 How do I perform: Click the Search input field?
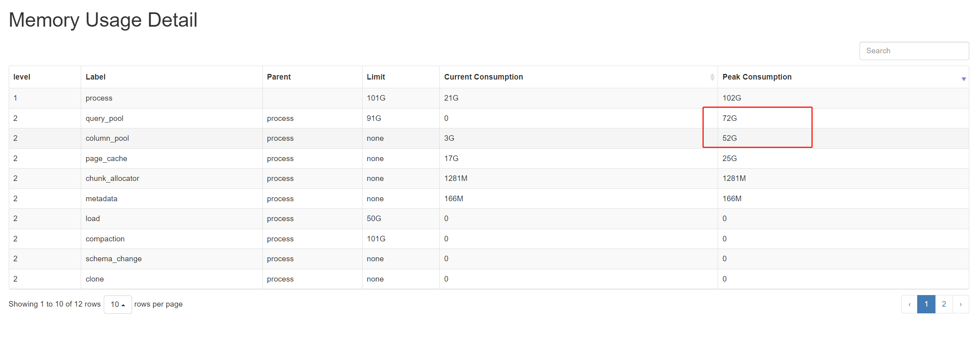[914, 51]
